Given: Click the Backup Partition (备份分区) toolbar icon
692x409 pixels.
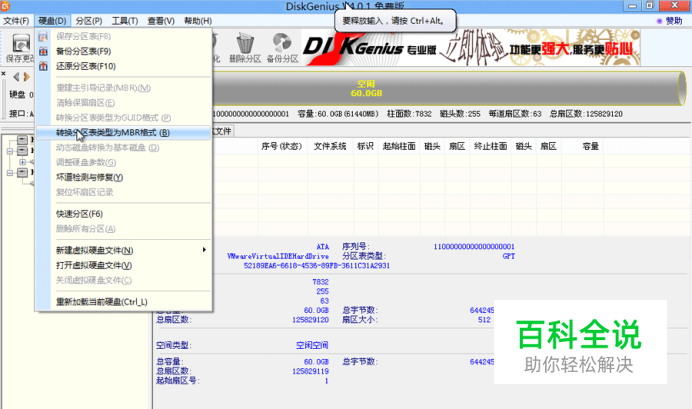Looking at the screenshot, I should point(282,48).
